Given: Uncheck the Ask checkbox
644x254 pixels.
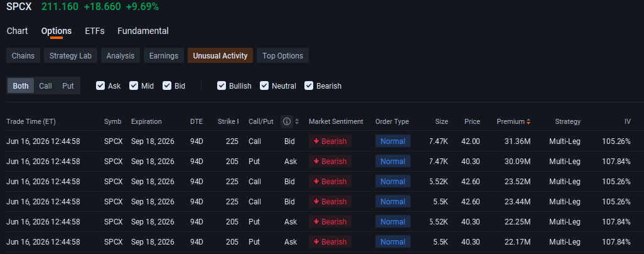Looking at the screenshot, I should [x=100, y=86].
